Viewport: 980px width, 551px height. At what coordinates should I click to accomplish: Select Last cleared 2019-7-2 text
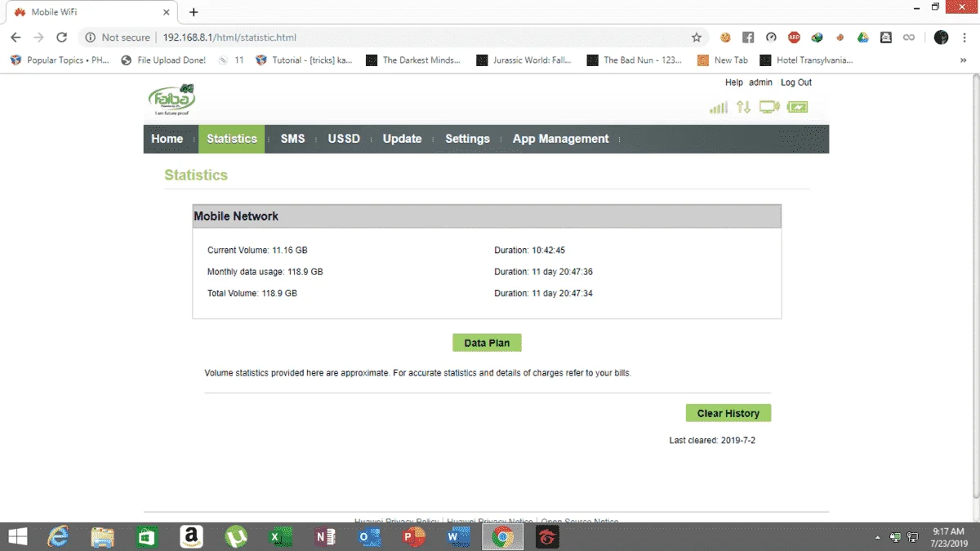(x=714, y=441)
